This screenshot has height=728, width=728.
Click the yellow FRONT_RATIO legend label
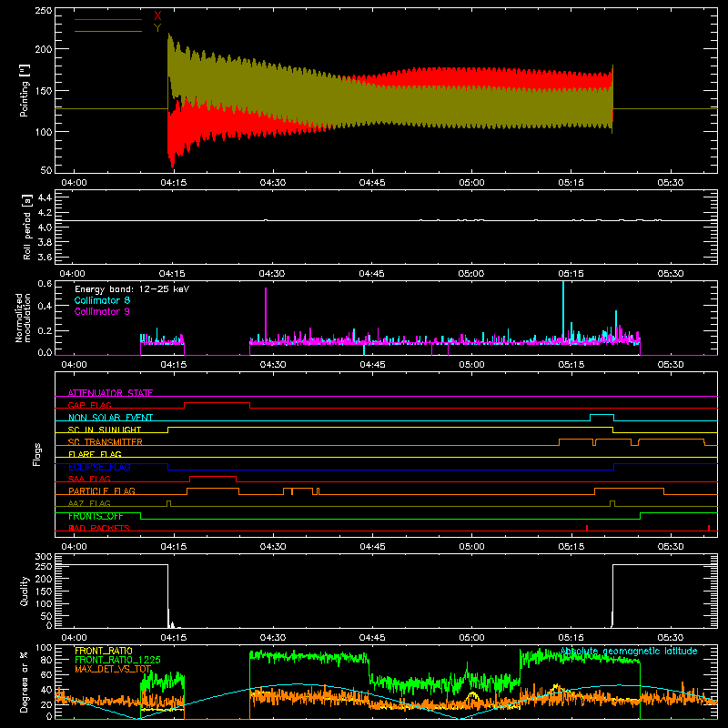(x=104, y=651)
